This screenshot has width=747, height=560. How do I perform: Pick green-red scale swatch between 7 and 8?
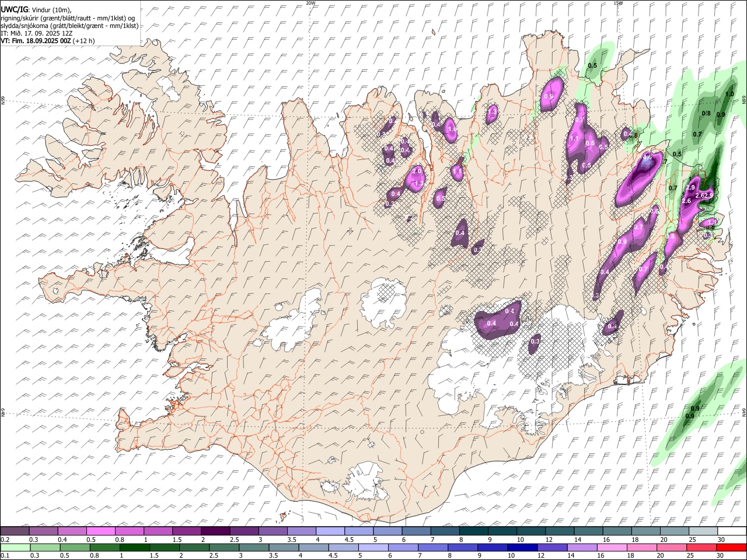[432, 548]
